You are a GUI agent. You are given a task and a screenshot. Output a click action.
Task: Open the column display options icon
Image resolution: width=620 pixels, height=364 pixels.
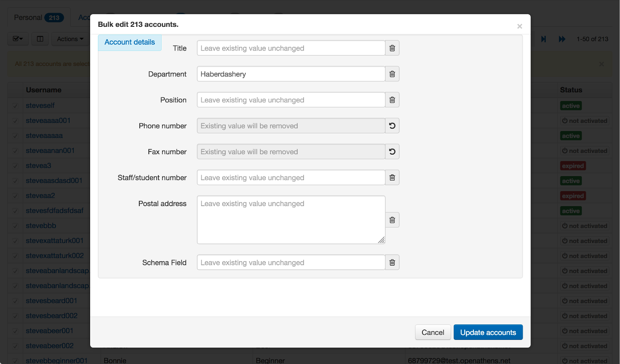[40, 39]
